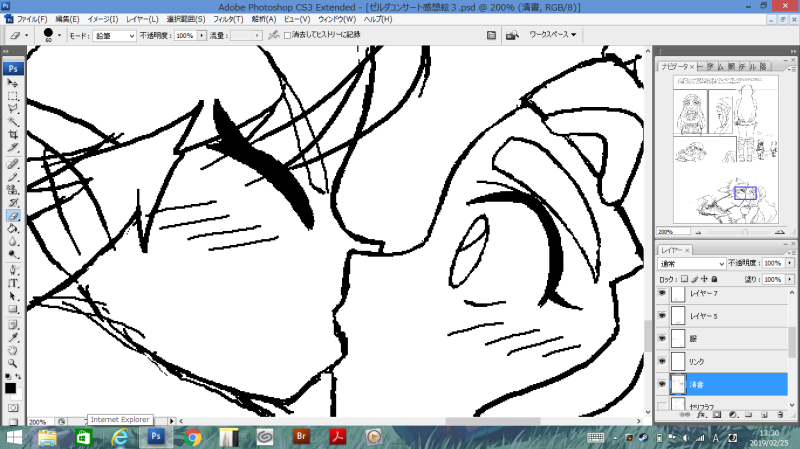Open the eraser mode dropdown
Viewport: 800px width, 449px height.
click(114, 36)
